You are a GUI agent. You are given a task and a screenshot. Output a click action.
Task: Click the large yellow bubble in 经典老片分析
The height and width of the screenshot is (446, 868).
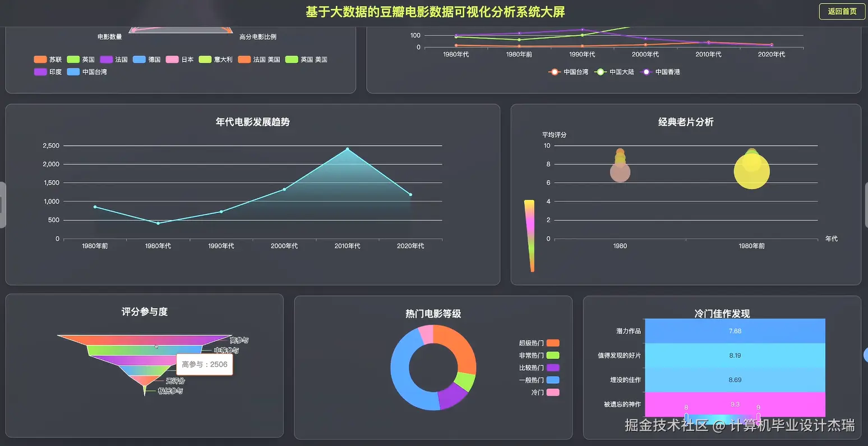(x=751, y=170)
